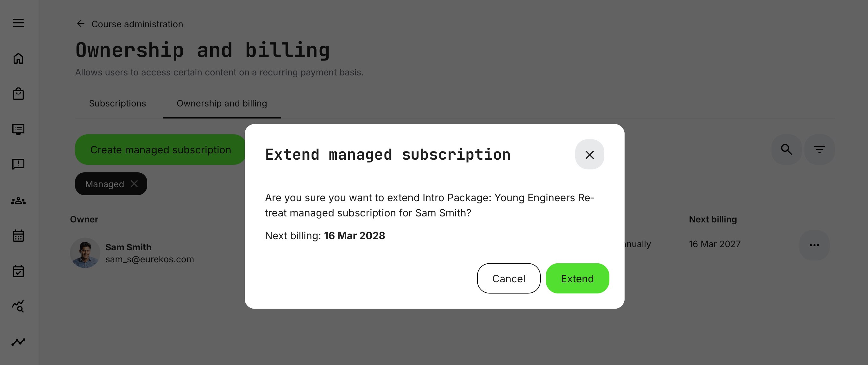
Task: Open the feedback chat icon
Action: 19,164
